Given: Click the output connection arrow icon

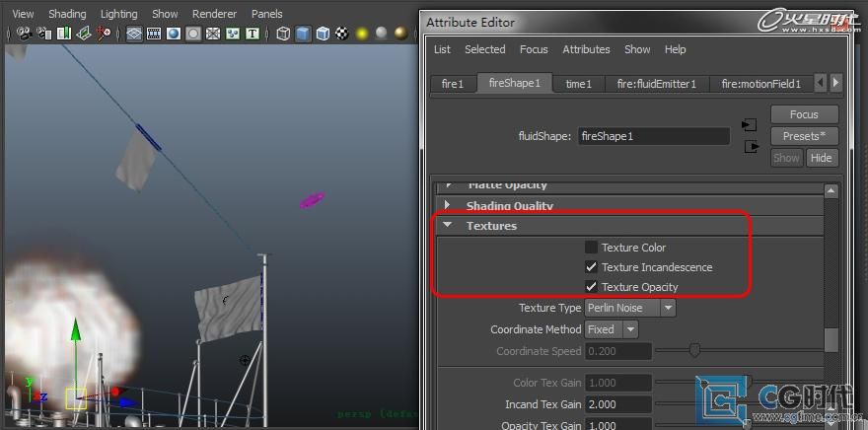Looking at the screenshot, I should coord(752,147).
